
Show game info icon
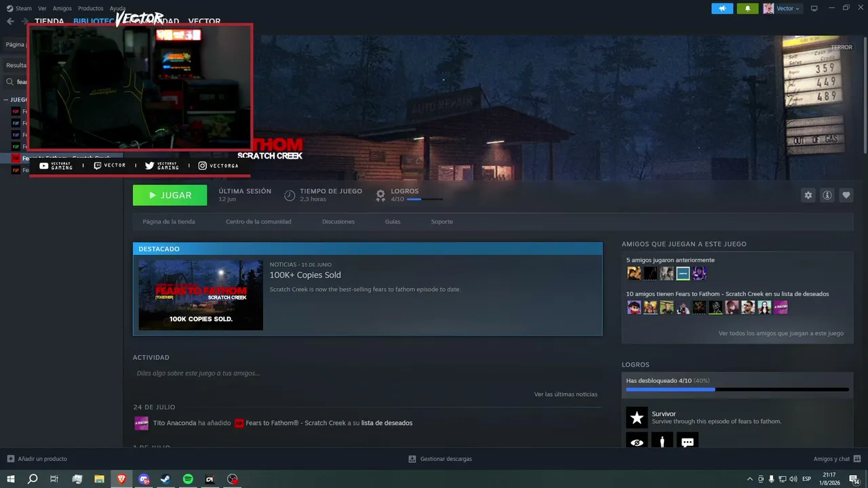tap(827, 195)
